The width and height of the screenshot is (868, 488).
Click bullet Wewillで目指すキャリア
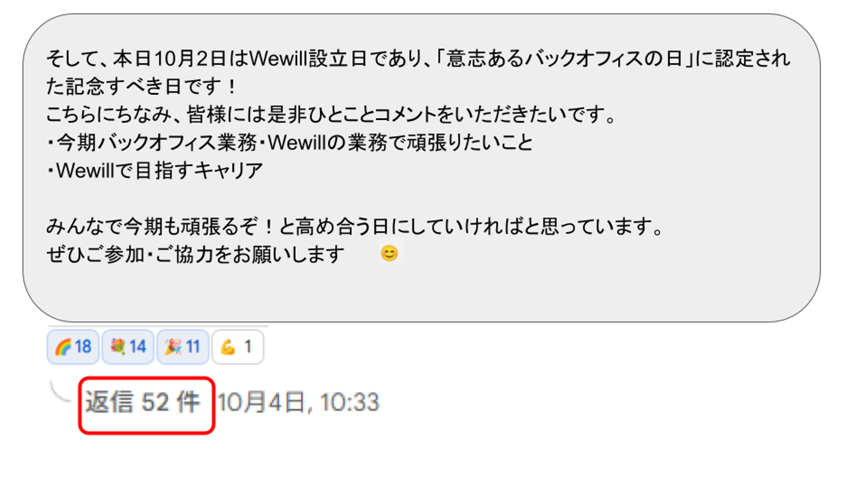[x=155, y=170]
